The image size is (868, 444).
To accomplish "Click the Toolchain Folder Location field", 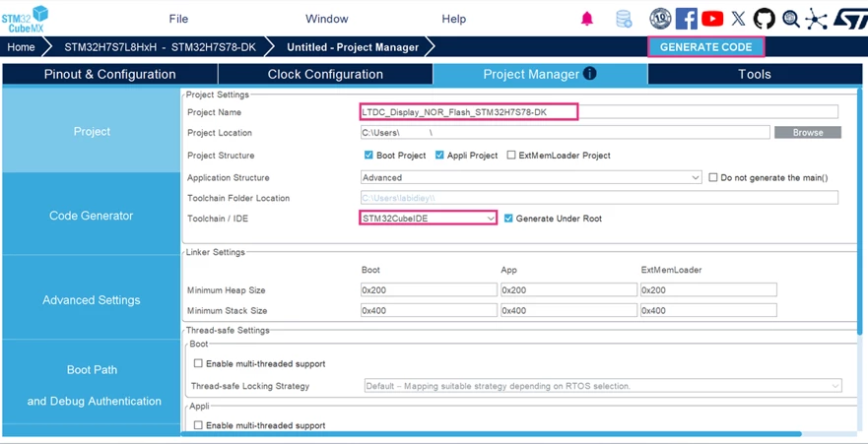I will point(599,198).
